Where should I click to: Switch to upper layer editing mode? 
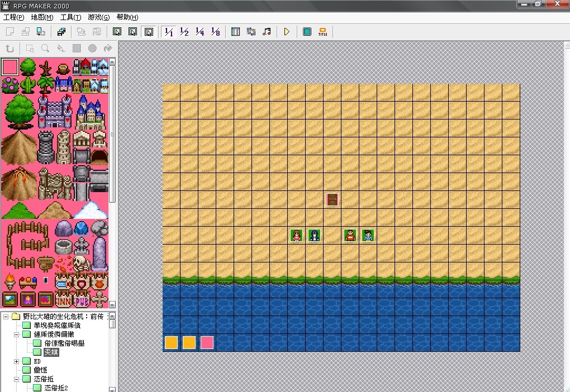132,32
